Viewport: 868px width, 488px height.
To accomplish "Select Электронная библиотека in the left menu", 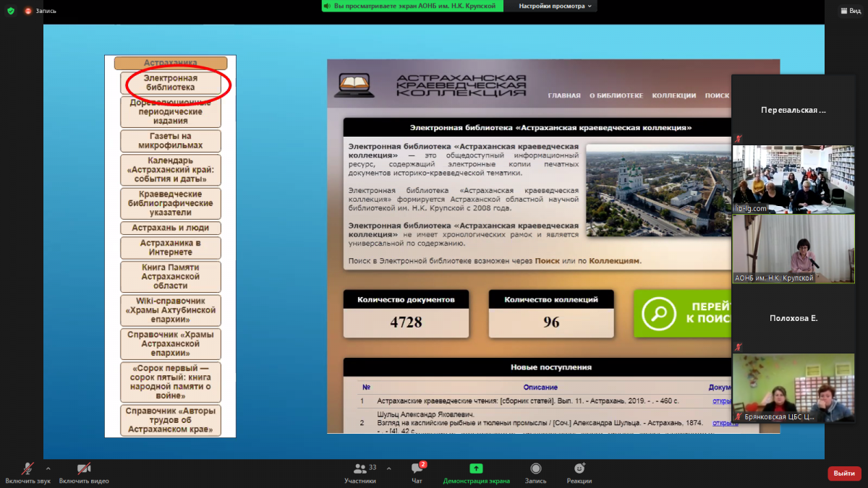I will click(171, 82).
